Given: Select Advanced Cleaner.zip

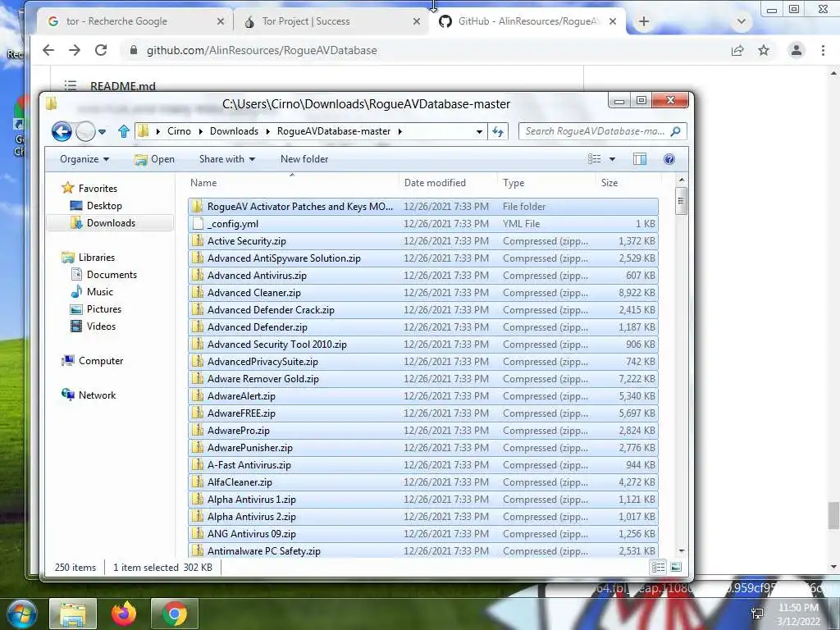Looking at the screenshot, I should pyautogui.click(x=423, y=293).
